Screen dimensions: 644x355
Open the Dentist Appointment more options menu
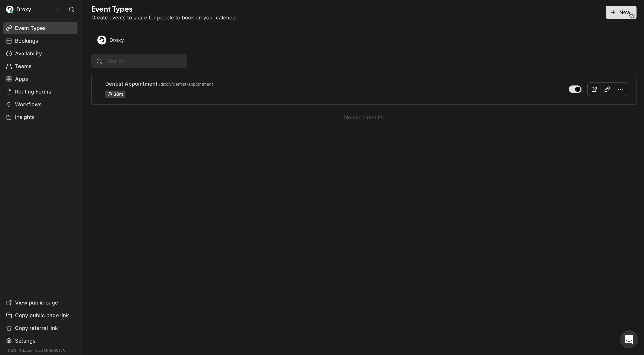(620, 89)
